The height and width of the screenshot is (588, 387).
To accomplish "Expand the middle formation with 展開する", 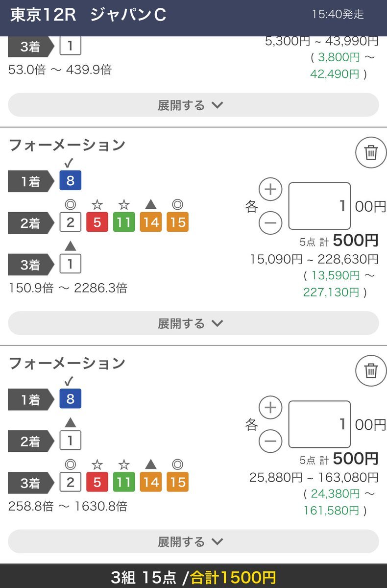I will (x=193, y=323).
